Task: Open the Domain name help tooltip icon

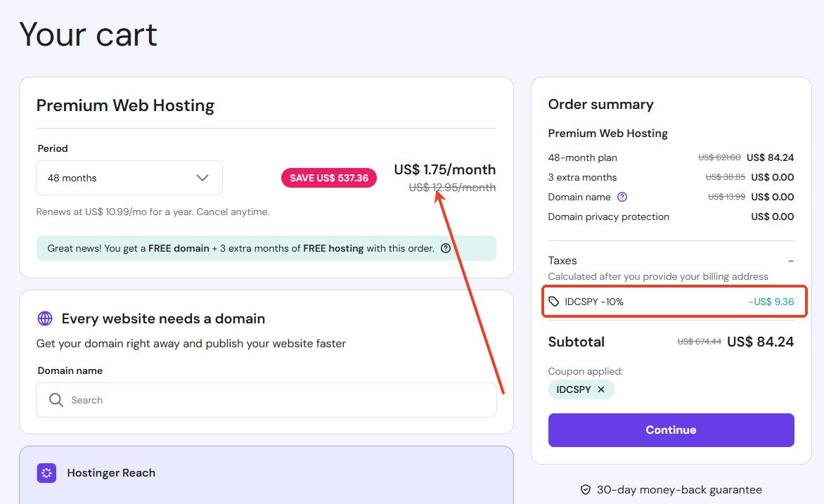Action: point(622,197)
